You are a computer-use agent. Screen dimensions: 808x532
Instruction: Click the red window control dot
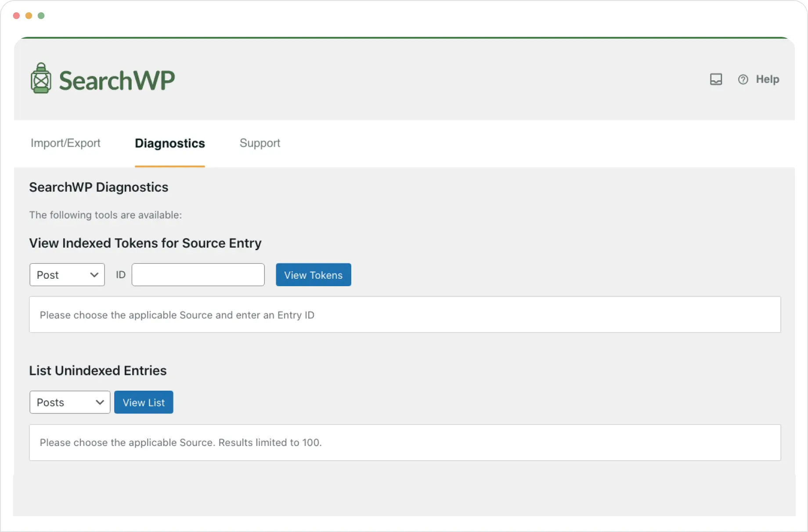coord(16,15)
